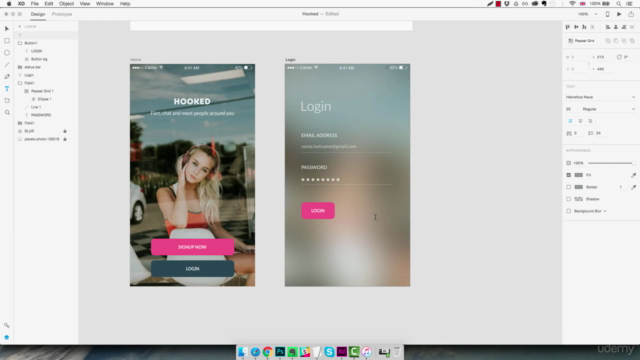Enable the Background Blur checkbox

click(569, 211)
